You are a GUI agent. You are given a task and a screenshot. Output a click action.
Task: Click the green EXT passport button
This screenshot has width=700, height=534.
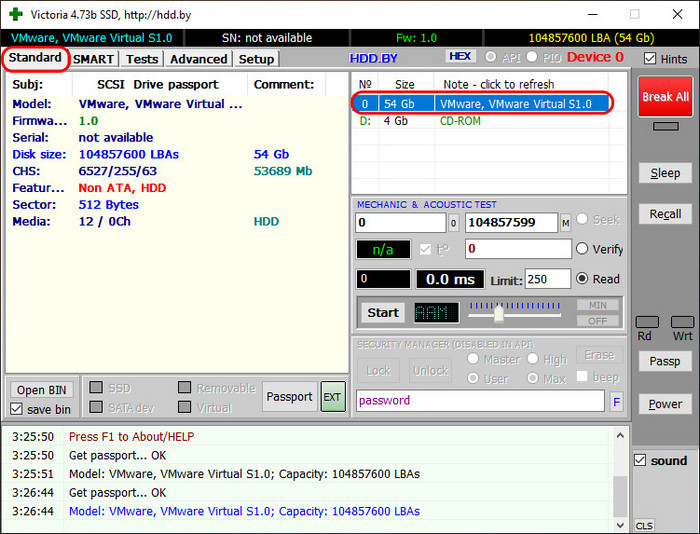(x=333, y=396)
